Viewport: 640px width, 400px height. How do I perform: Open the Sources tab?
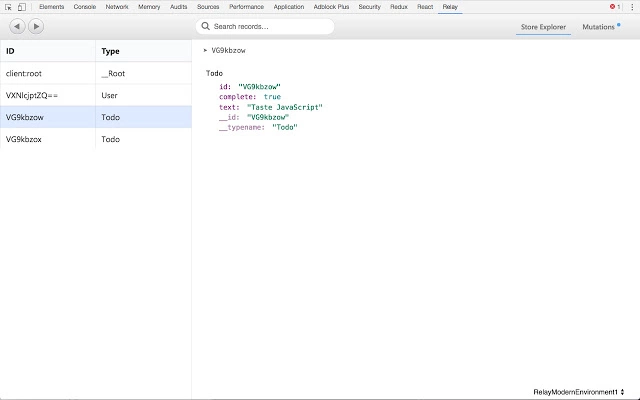pos(208,7)
